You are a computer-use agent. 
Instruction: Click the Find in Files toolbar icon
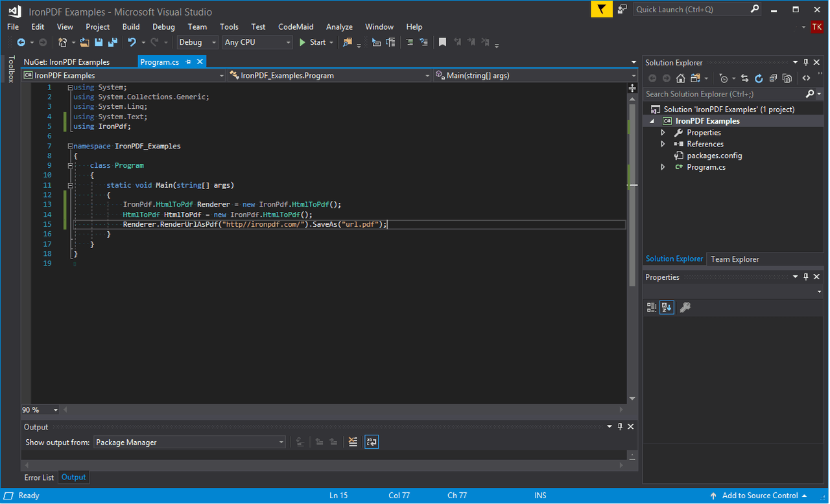(x=348, y=42)
